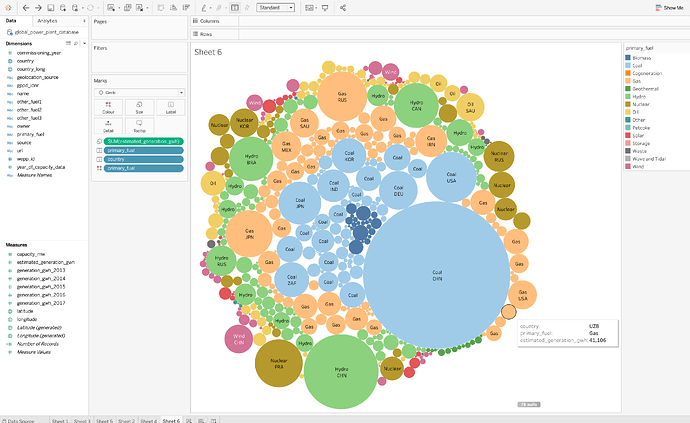This screenshot has height=423, width=690.
Task: Click the Sort Ascending icon
Action: click(173, 7)
